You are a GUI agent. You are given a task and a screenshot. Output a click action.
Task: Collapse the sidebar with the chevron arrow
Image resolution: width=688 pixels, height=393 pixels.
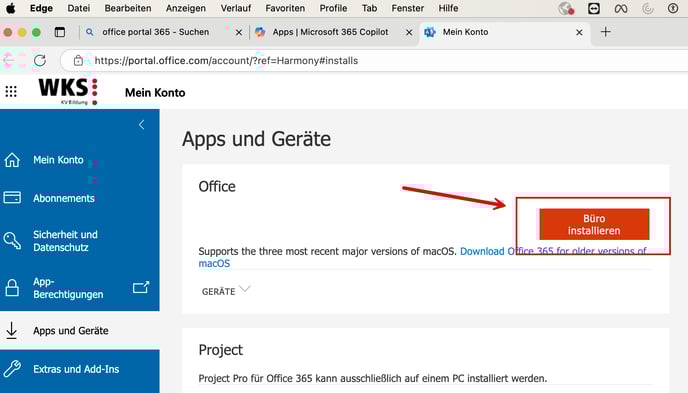tap(141, 125)
